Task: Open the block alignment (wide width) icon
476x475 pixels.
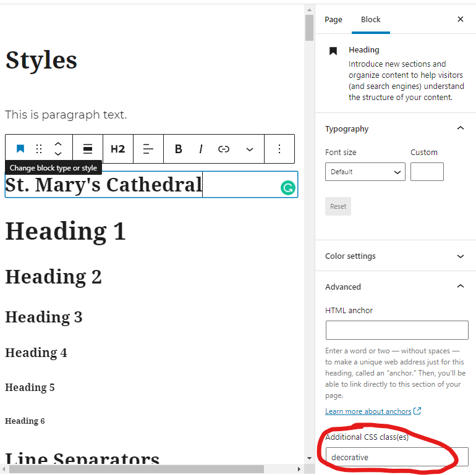Action: coord(88,149)
